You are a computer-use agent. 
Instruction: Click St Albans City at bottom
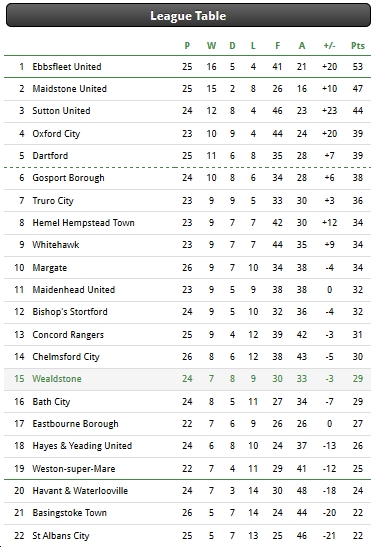(x=61, y=535)
